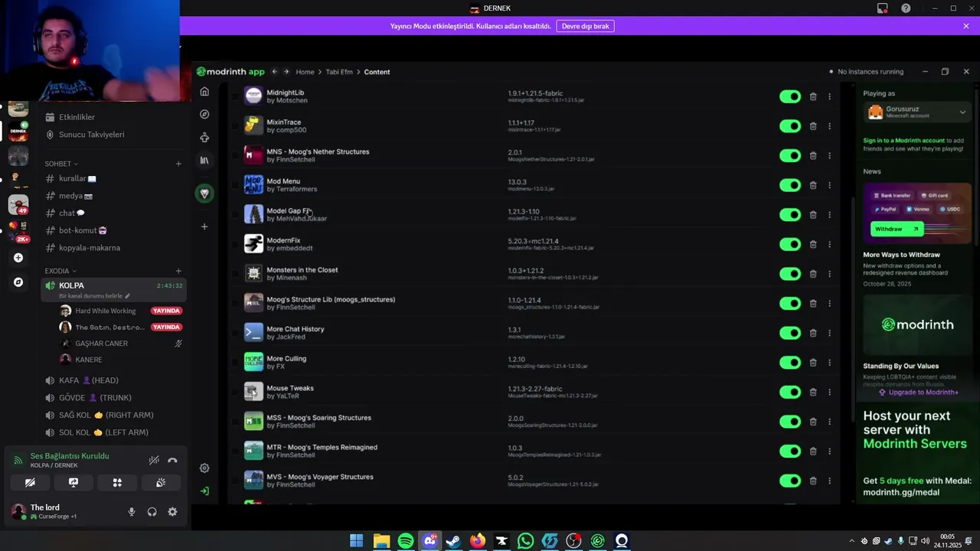Click Upgrade to Modrinth+ link

pos(918,392)
